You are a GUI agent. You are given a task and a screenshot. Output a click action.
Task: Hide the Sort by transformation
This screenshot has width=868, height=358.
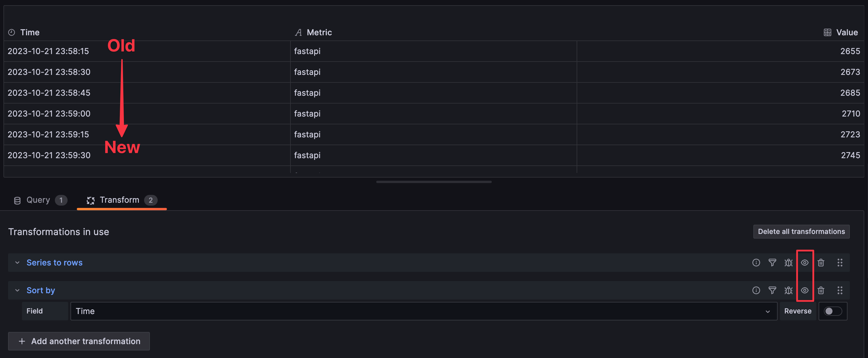coord(805,290)
